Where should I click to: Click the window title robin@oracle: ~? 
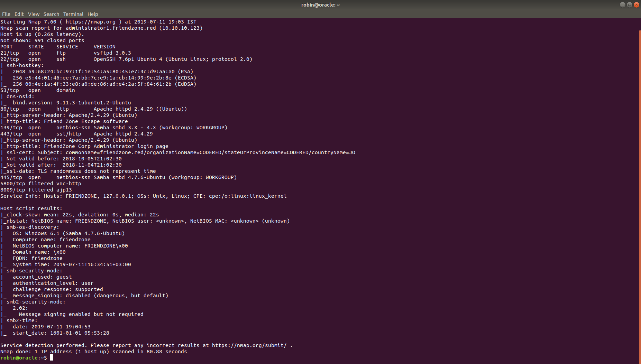click(320, 5)
